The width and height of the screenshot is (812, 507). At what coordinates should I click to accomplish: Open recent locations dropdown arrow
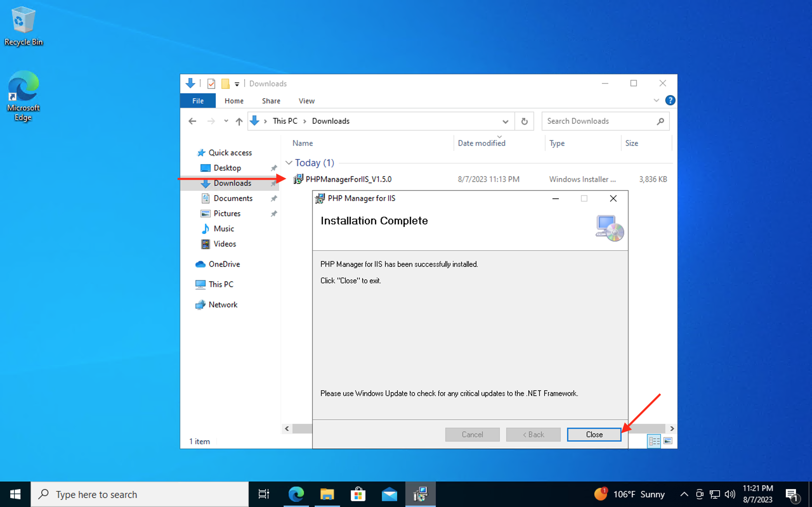[x=226, y=121]
